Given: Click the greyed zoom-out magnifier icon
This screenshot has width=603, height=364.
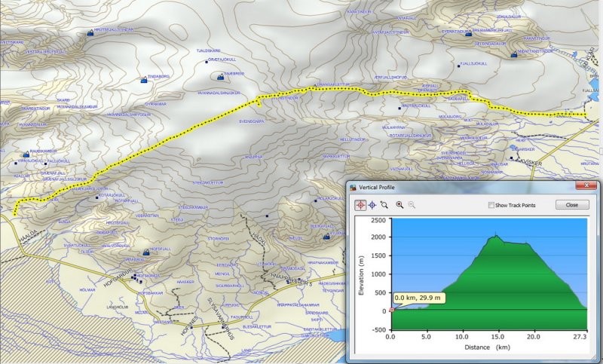Looking at the screenshot, I should 412,205.
